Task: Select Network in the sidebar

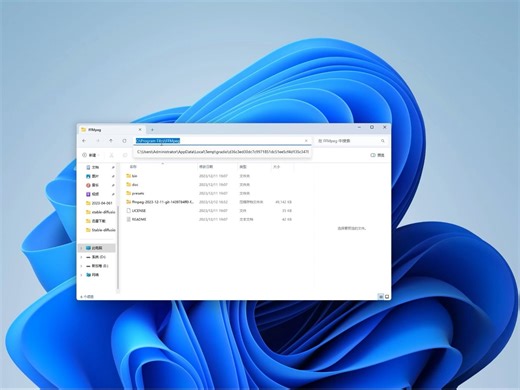Action: (x=93, y=275)
